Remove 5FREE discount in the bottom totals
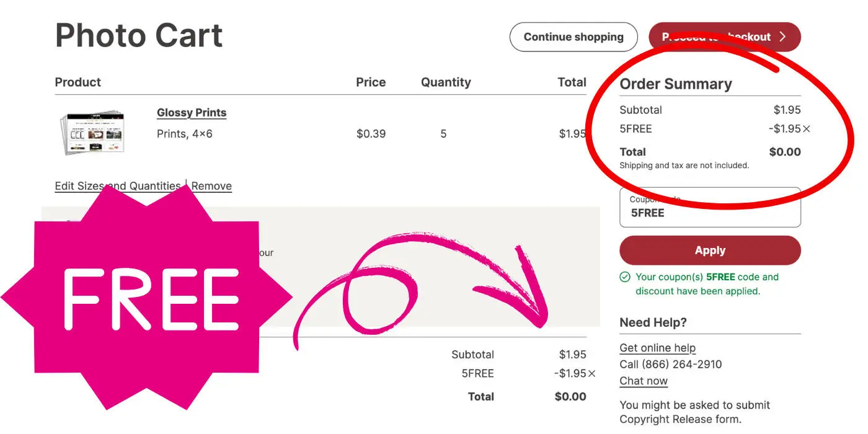The width and height of the screenshot is (868, 434). (591, 373)
